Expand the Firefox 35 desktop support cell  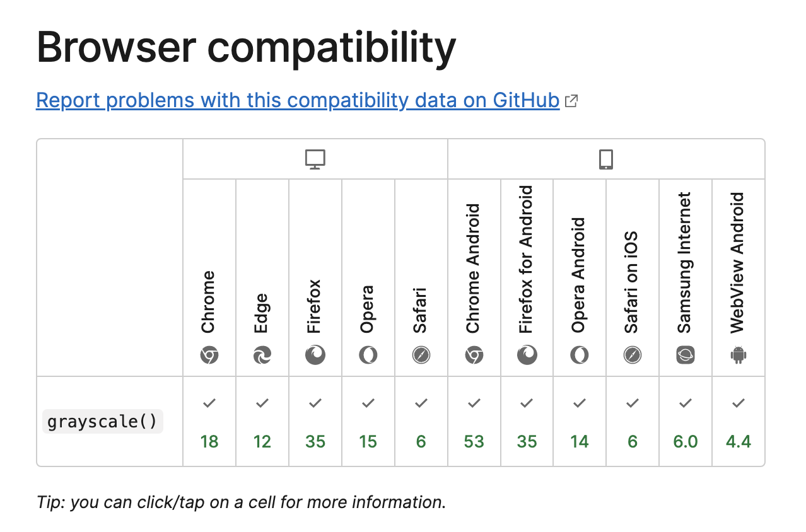pyautogui.click(x=315, y=422)
